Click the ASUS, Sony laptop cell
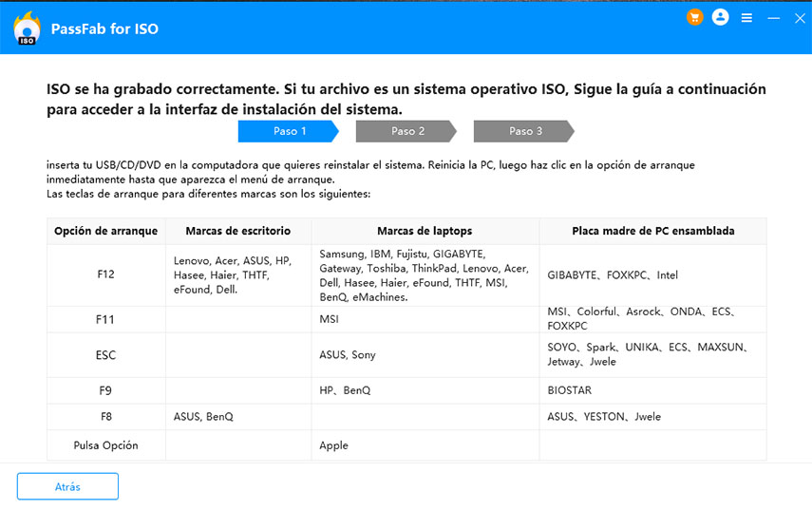 (425, 355)
